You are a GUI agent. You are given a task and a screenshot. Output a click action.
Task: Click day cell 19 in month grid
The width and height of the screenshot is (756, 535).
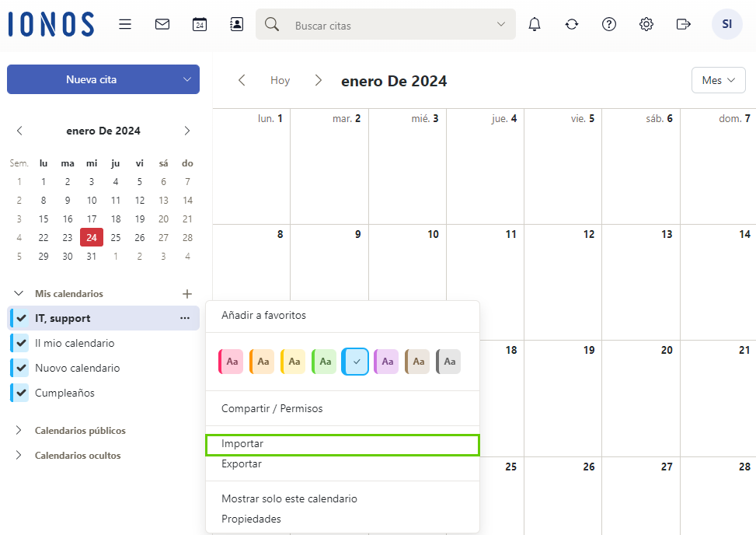pyautogui.click(x=563, y=398)
